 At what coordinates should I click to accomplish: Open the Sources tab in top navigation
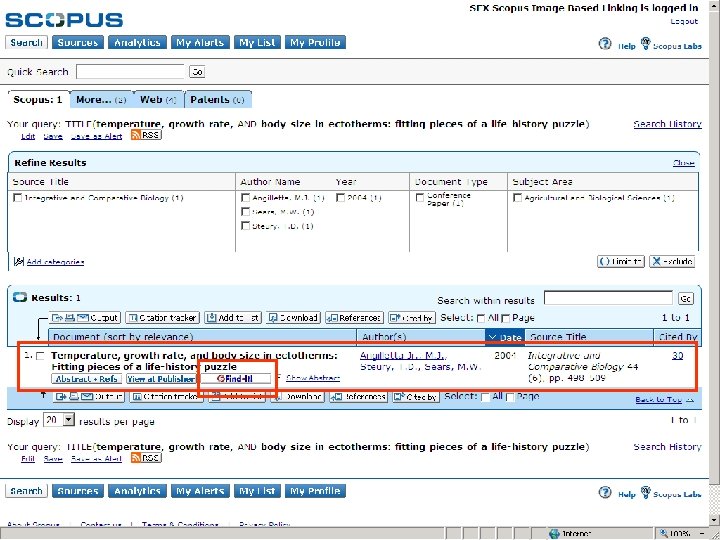point(78,42)
